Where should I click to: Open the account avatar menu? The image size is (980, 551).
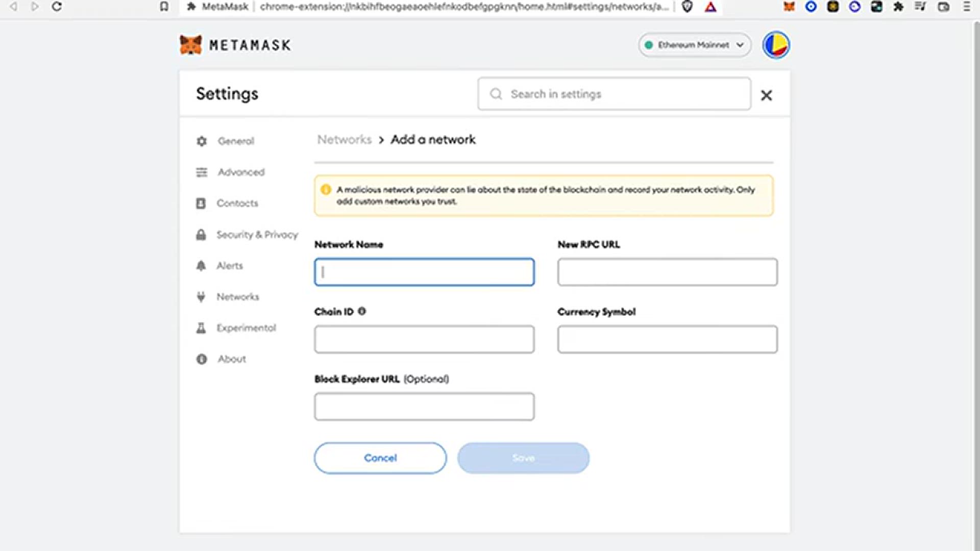pyautogui.click(x=776, y=45)
